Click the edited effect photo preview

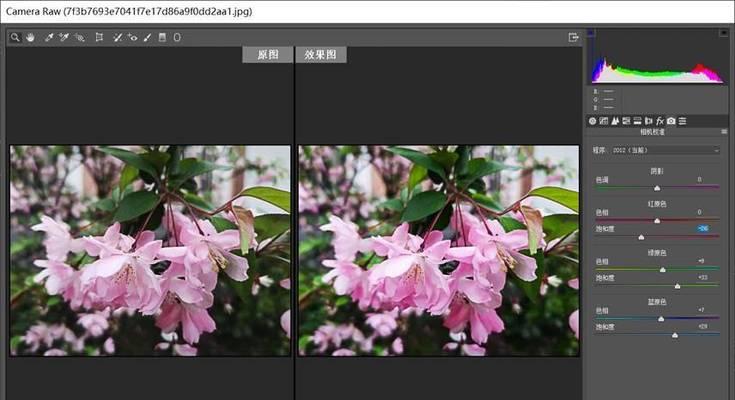[x=439, y=250]
